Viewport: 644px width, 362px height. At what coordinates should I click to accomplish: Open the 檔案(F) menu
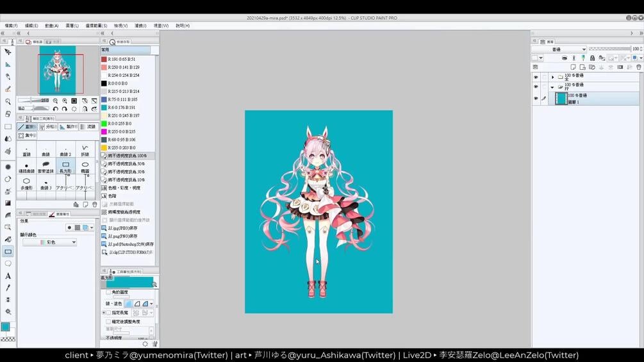(11, 26)
